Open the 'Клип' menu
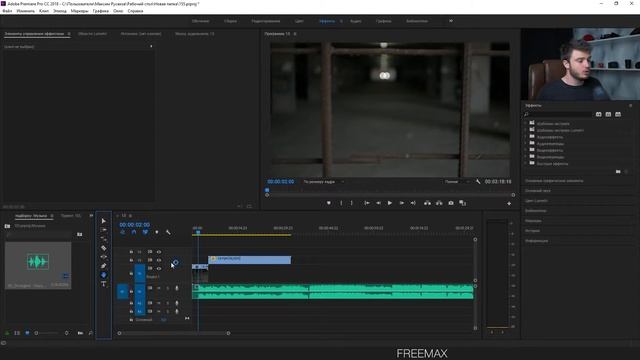Image resolution: width=640 pixels, height=360 pixels. [44, 11]
